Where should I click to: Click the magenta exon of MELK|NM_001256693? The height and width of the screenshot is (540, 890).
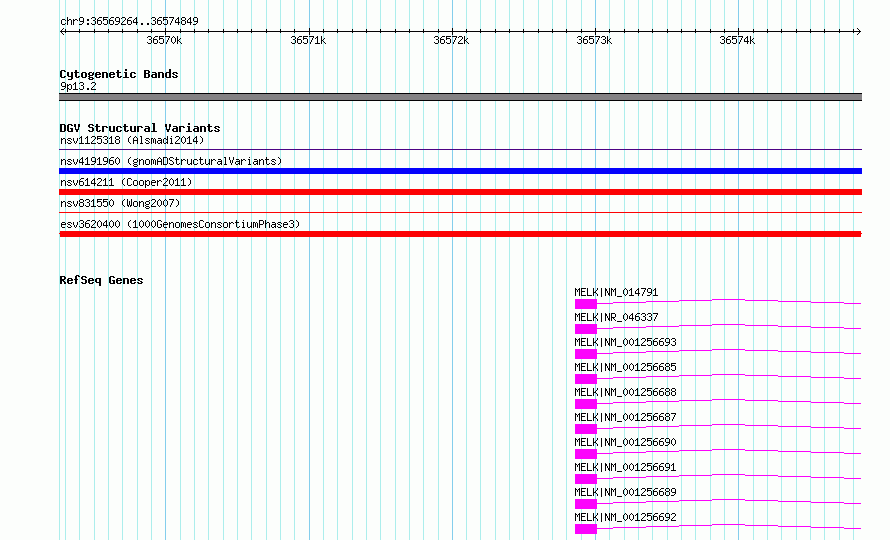point(586,354)
